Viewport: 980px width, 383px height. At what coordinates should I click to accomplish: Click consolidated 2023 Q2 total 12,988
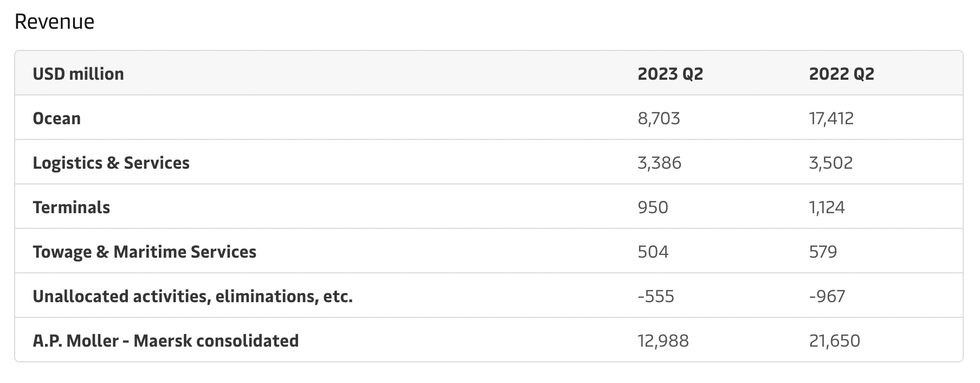663,341
